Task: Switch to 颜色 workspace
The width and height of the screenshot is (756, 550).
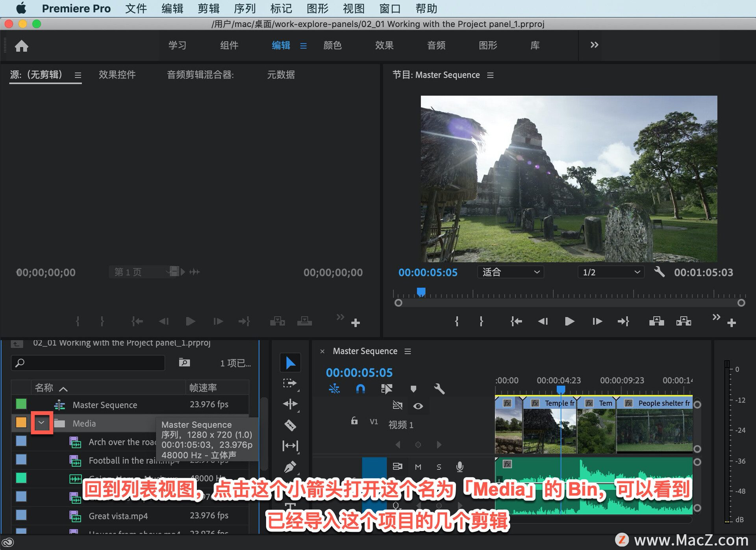Action: point(332,45)
